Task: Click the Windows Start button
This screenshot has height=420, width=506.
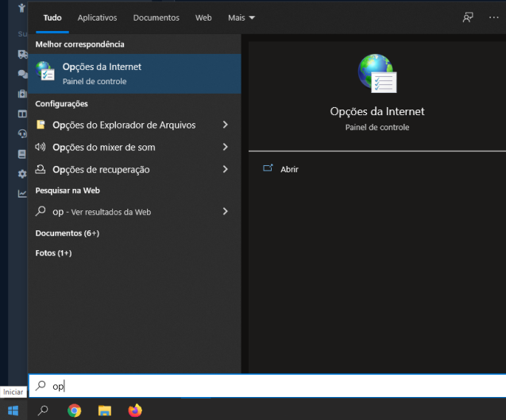Action: (x=14, y=410)
